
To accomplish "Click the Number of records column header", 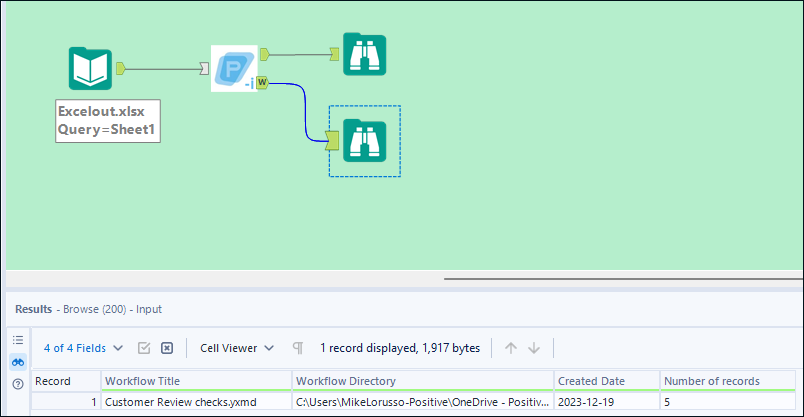I will pyautogui.click(x=728, y=381).
